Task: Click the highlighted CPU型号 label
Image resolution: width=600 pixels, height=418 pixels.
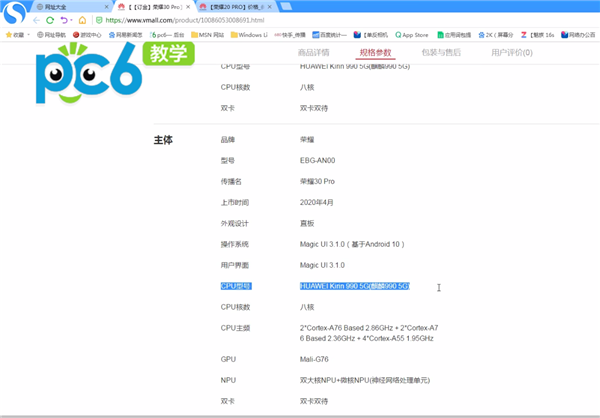Action: (236, 286)
